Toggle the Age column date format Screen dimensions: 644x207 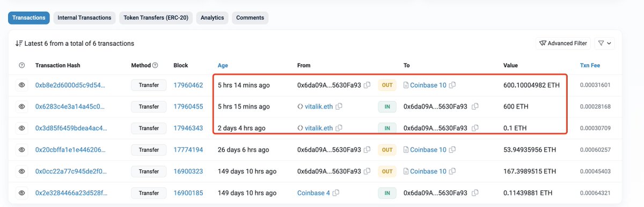point(223,65)
